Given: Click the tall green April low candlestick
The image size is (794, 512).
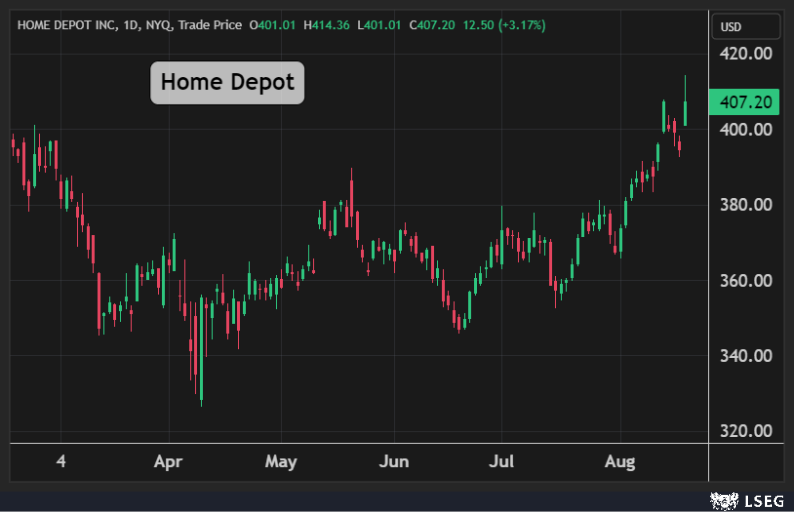Looking at the screenshot, I should tap(201, 350).
